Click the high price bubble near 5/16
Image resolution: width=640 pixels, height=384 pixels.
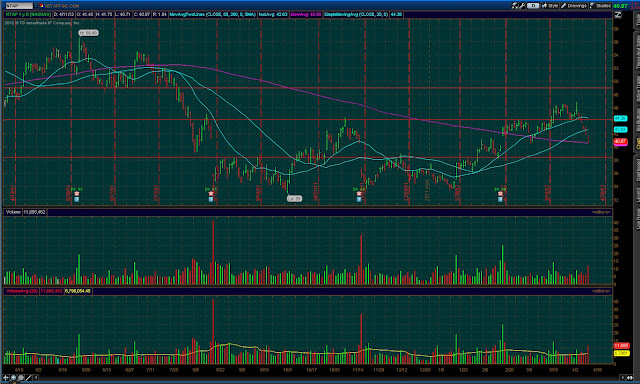click(89, 33)
